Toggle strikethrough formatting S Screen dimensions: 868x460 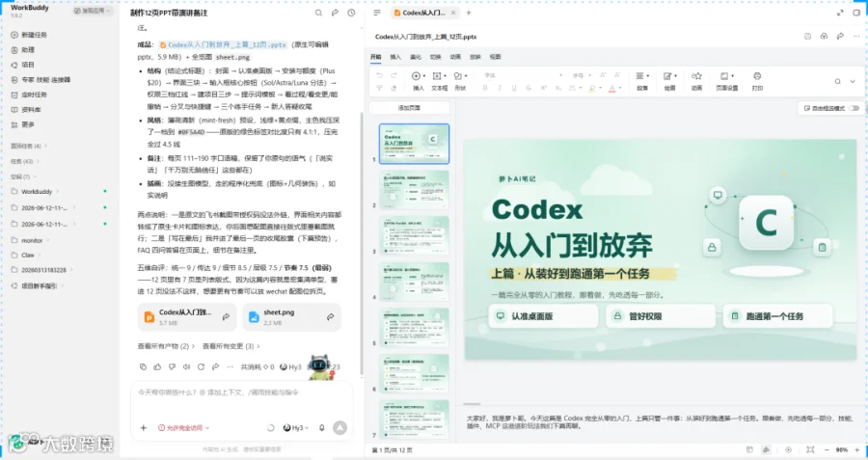click(x=529, y=88)
